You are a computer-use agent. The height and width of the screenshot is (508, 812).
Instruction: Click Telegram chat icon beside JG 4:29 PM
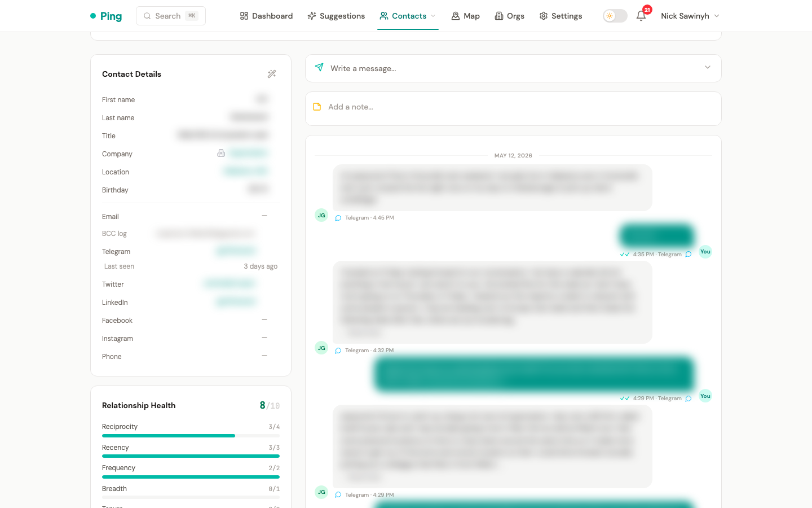(x=338, y=495)
